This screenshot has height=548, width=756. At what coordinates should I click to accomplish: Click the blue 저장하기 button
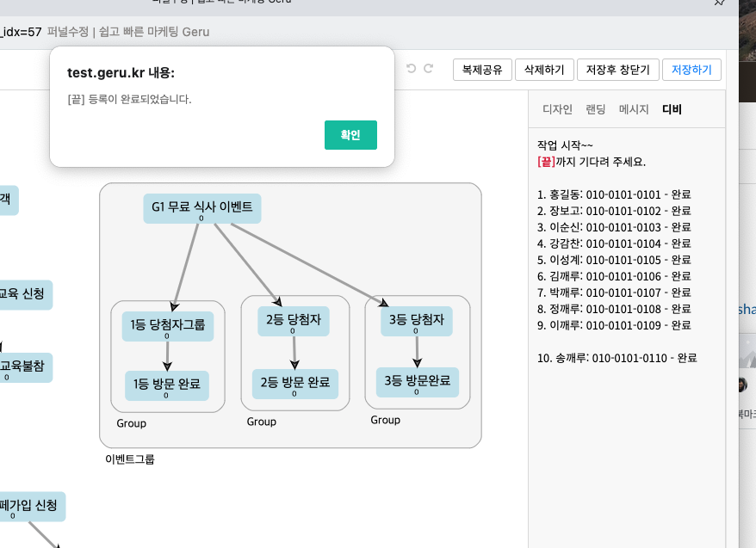[692, 70]
